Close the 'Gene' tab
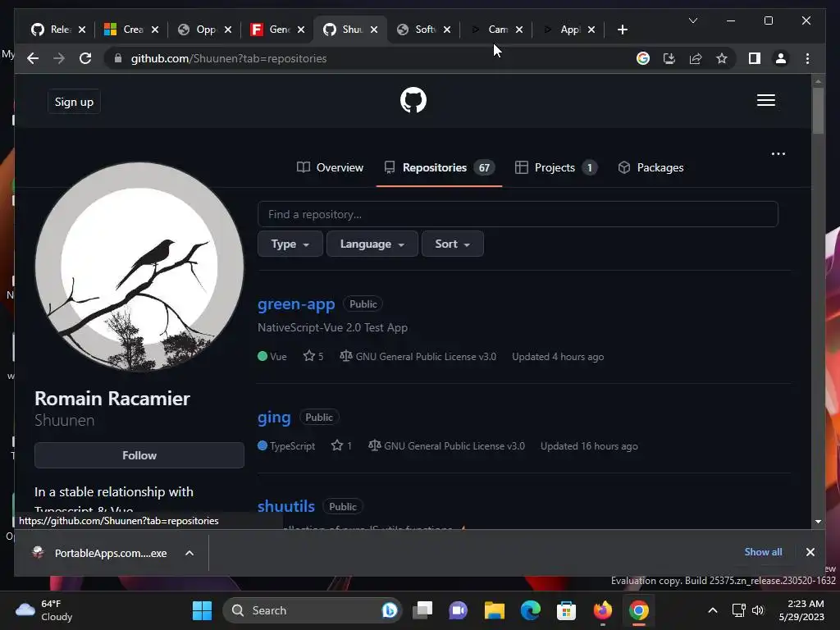This screenshot has width=840, height=630. click(301, 30)
